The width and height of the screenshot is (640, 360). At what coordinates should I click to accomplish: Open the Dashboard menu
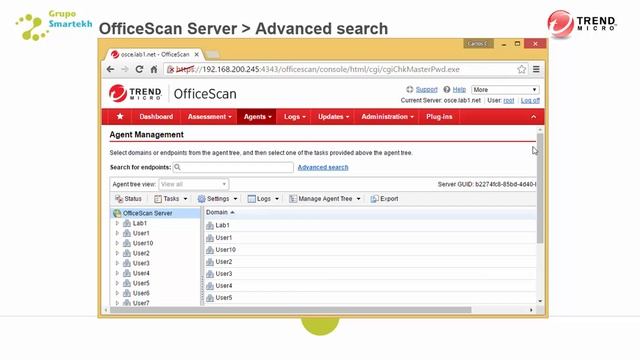pos(156,117)
